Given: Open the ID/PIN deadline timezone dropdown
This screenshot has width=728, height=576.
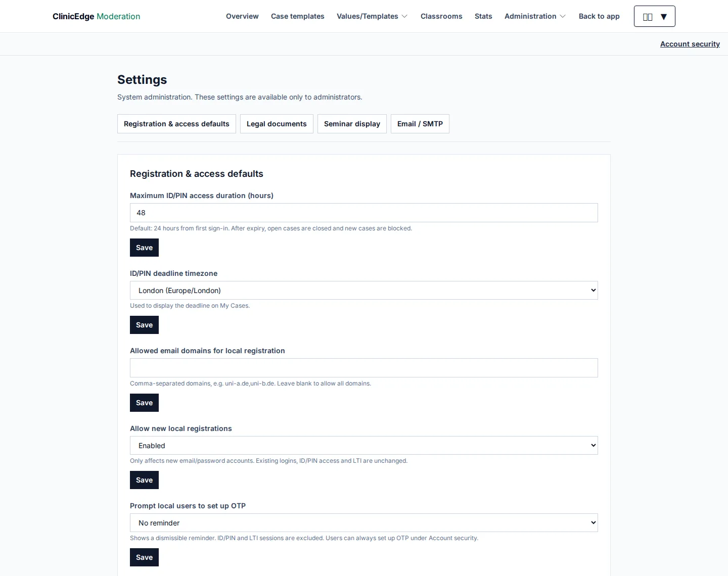Looking at the screenshot, I should [x=364, y=291].
